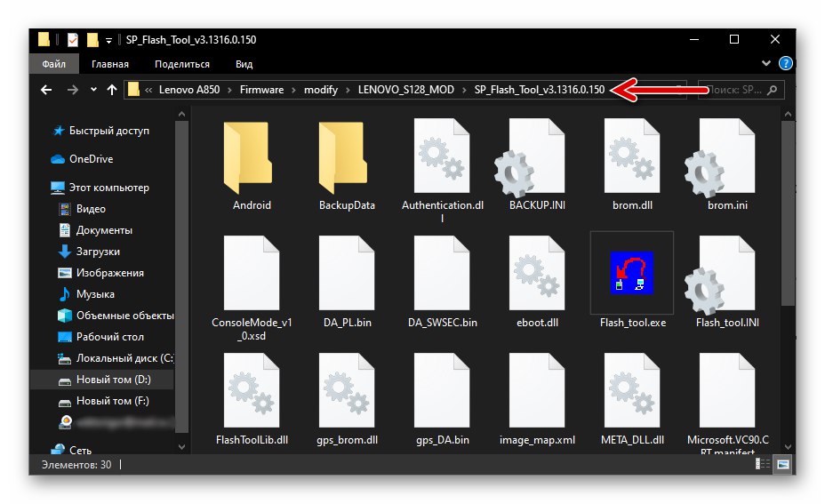Open the Главная ribbon tab
The width and height of the screenshot is (825, 504).
(x=110, y=64)
